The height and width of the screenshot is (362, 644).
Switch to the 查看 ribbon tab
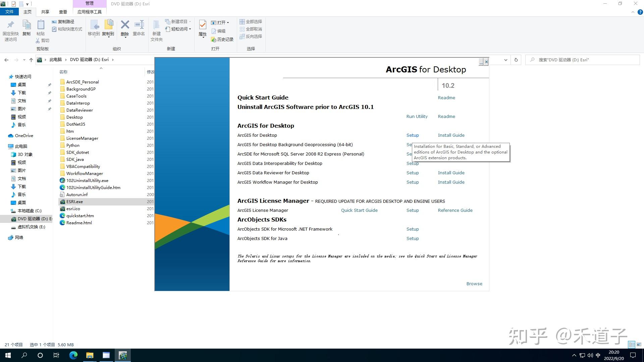click(63, 11)
